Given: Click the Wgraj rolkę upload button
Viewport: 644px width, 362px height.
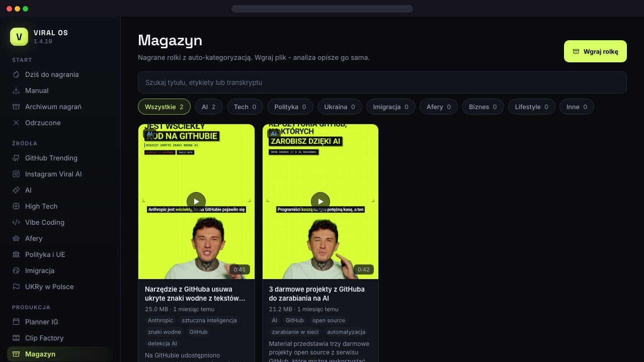Looking at the screenshot, I should pyautogui.click(x=595, y=51).
